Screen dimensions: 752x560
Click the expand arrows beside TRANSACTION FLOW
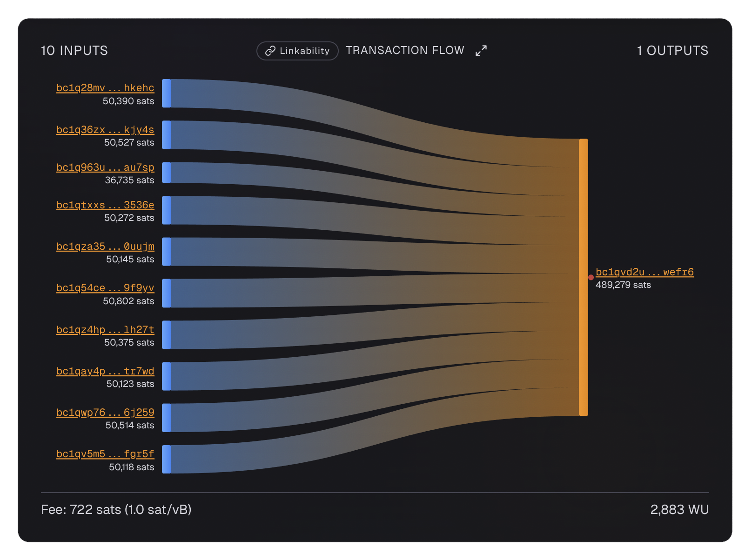coord(481,50)
